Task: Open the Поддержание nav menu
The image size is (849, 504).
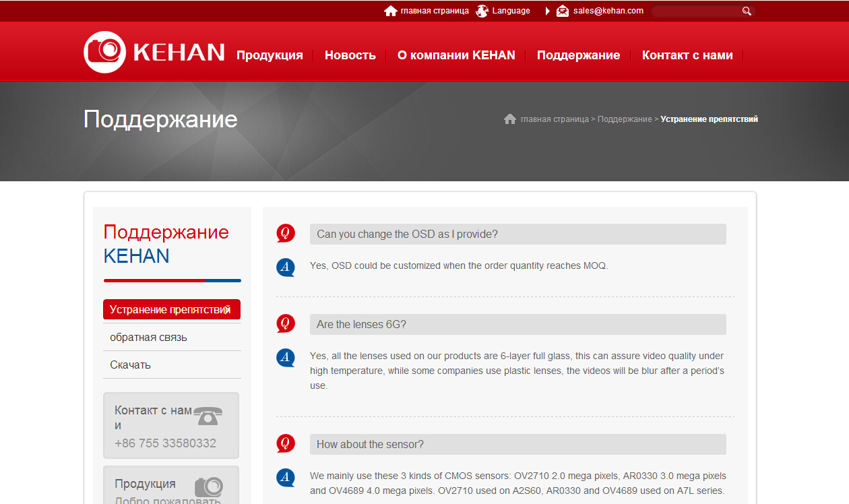Action: [x=578, y=55]
